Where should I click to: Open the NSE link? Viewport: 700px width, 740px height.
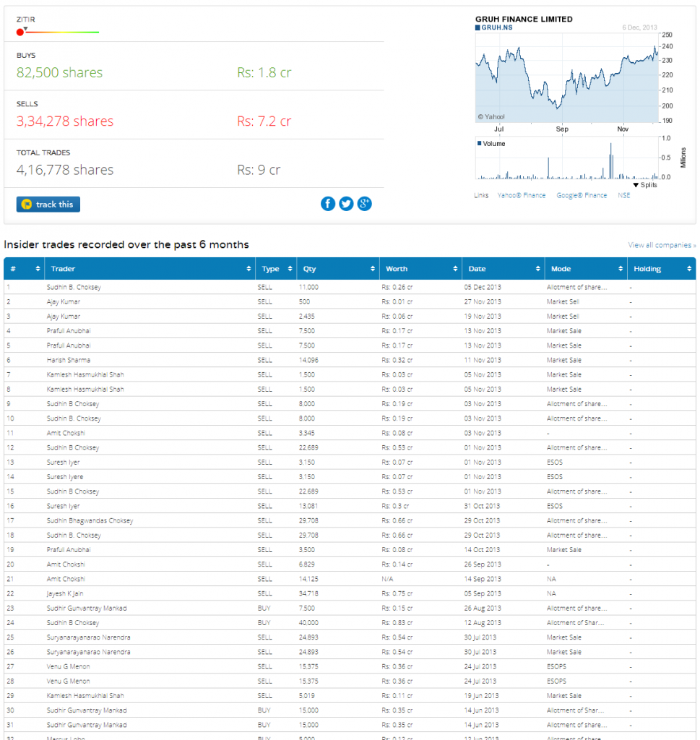coord(623,195)
